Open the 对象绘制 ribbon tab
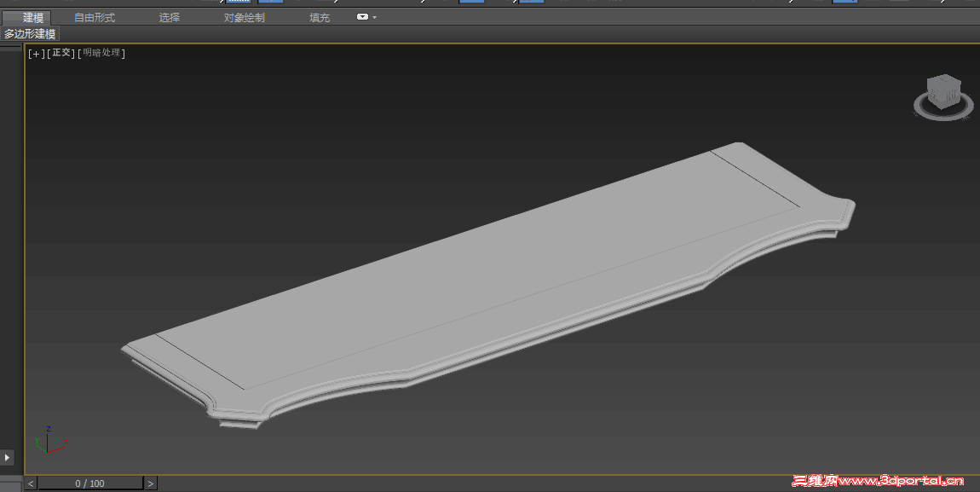 [x=244, y=18]
